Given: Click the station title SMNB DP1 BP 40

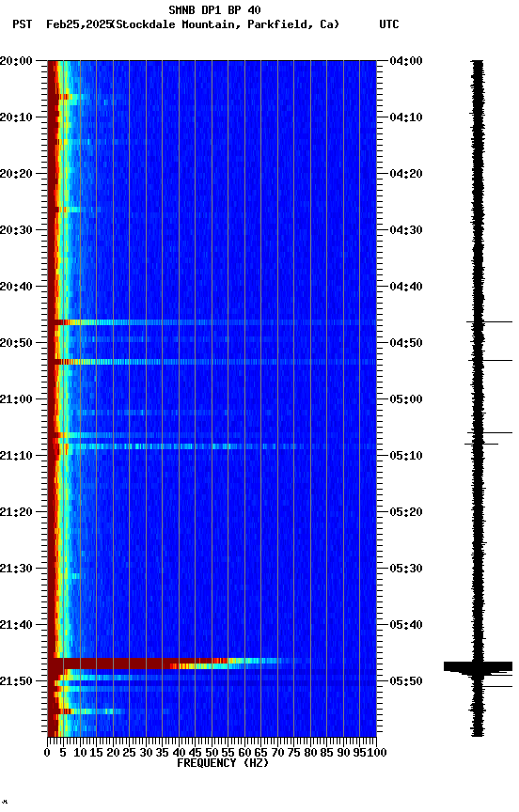Looking at the screenshot, I should 214,9.
